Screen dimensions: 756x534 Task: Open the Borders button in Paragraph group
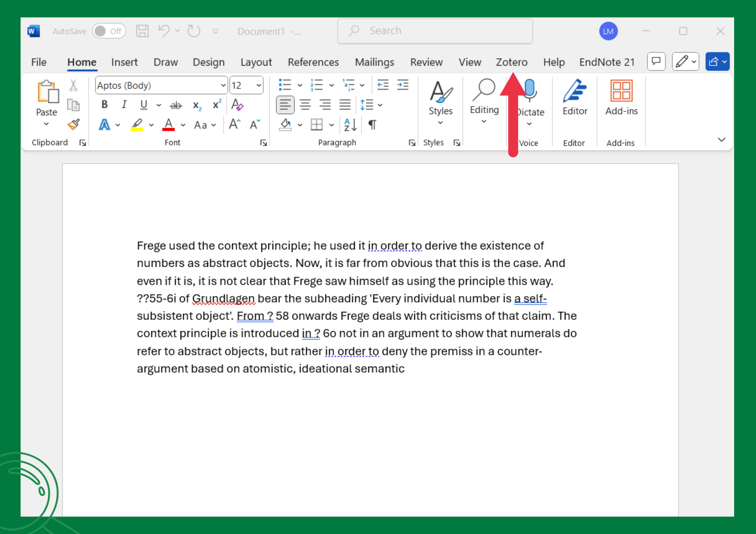pos(317,125)
